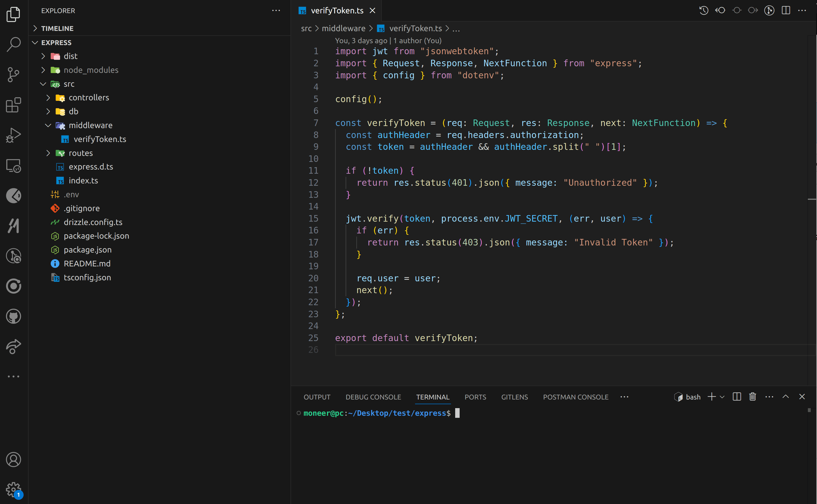Kill the terminal with trash icon
This screenshot has height=504, width=817.
click(x=752, y=397)
